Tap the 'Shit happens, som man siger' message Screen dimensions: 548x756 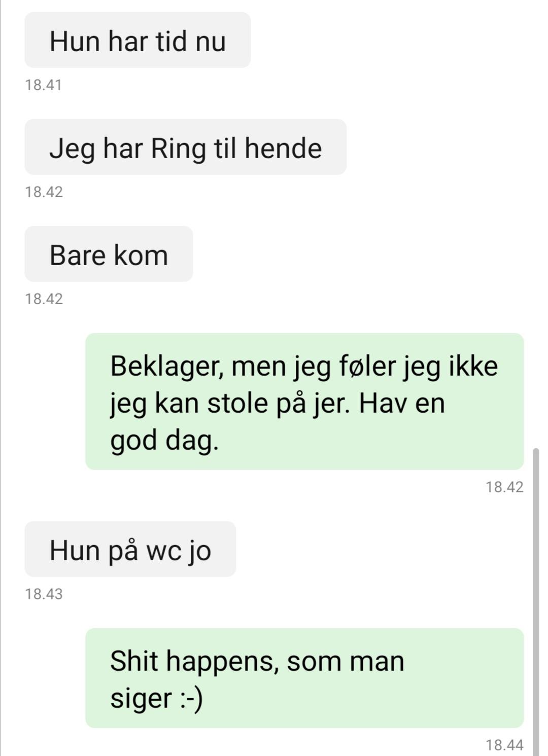coord(304,678)
